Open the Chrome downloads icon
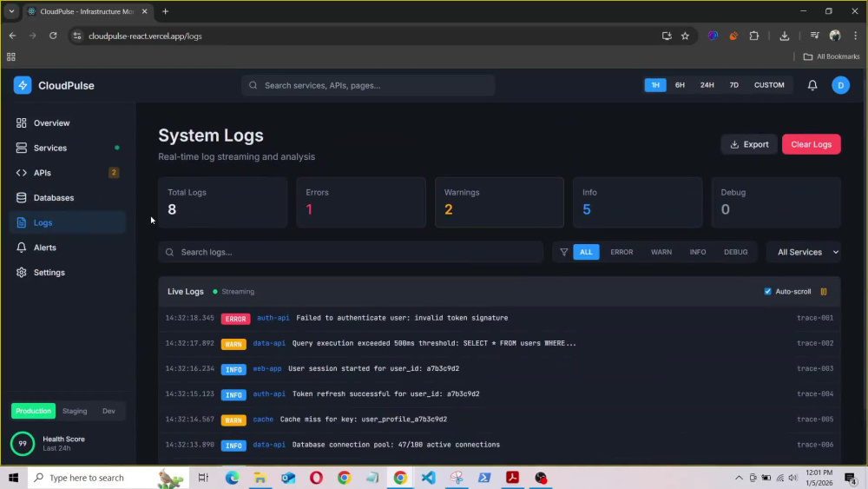 point(785,36)
